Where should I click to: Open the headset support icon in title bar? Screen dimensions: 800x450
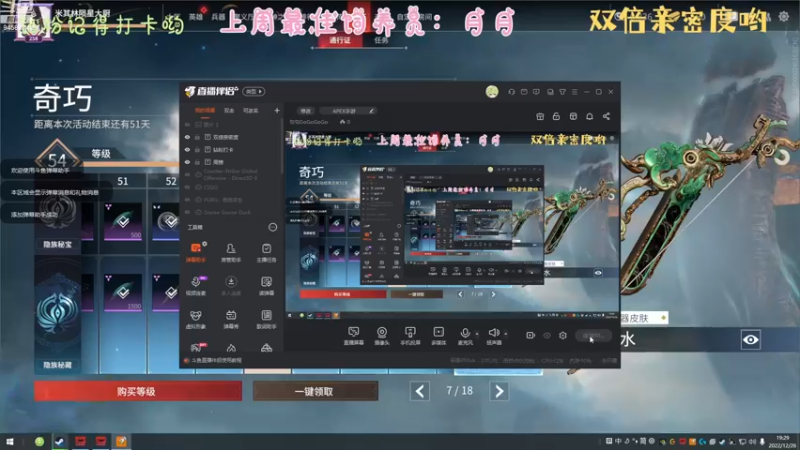[x=511, y=92]
